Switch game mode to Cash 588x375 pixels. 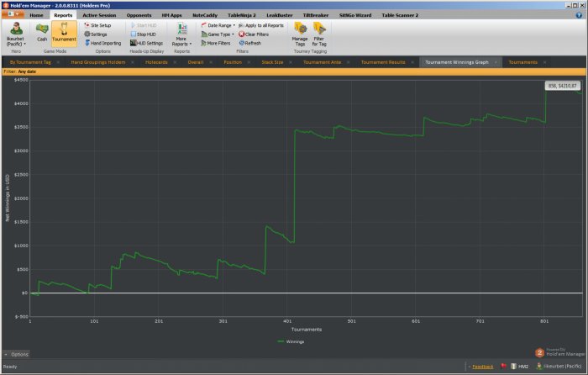(x=42, y=33)
